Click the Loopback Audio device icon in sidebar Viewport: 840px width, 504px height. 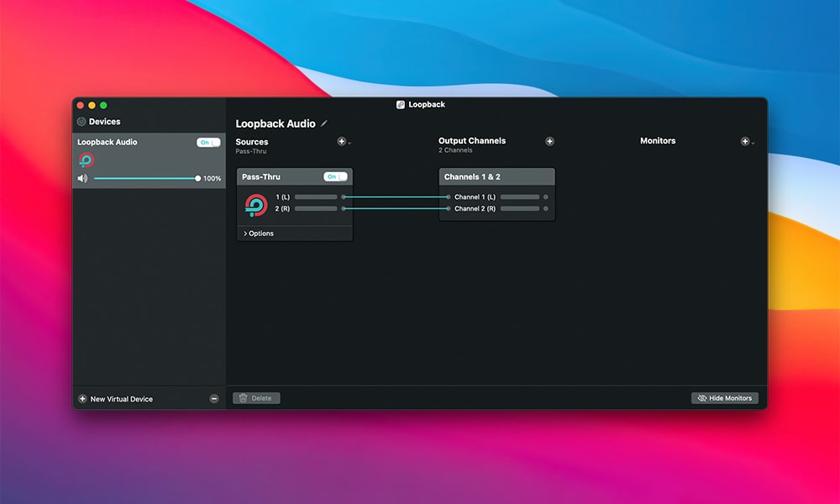pyautogui.click(x=86, y=160)
